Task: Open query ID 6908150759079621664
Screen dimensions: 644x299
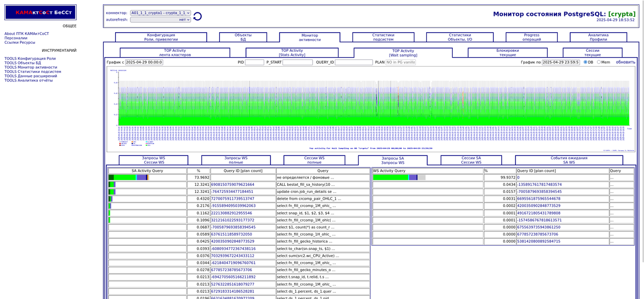Action: pyautogui.click(x=233, y=185)
